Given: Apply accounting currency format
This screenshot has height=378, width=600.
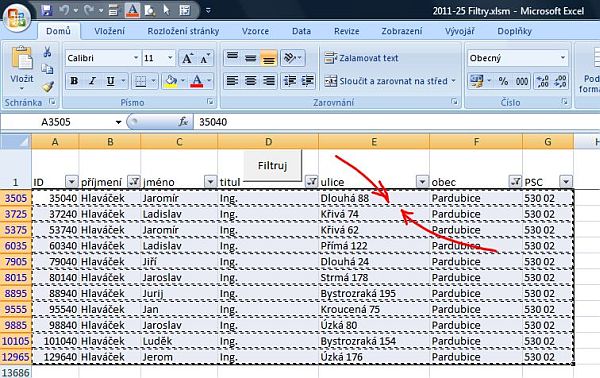Looking at the screenshot, I should coord(477,81).
